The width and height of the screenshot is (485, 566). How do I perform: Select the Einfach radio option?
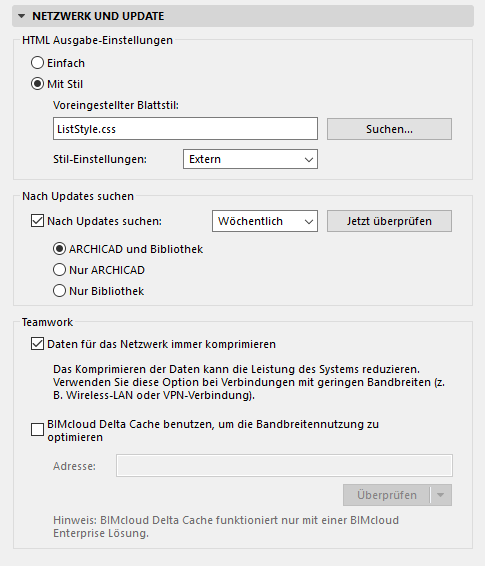tap(38, 63)
